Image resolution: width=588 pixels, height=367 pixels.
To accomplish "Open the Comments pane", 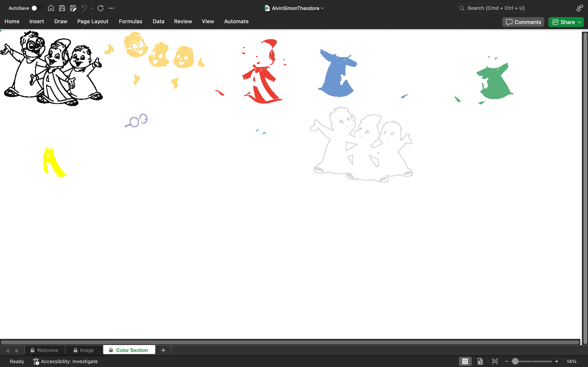I will [x=523, y=22].
